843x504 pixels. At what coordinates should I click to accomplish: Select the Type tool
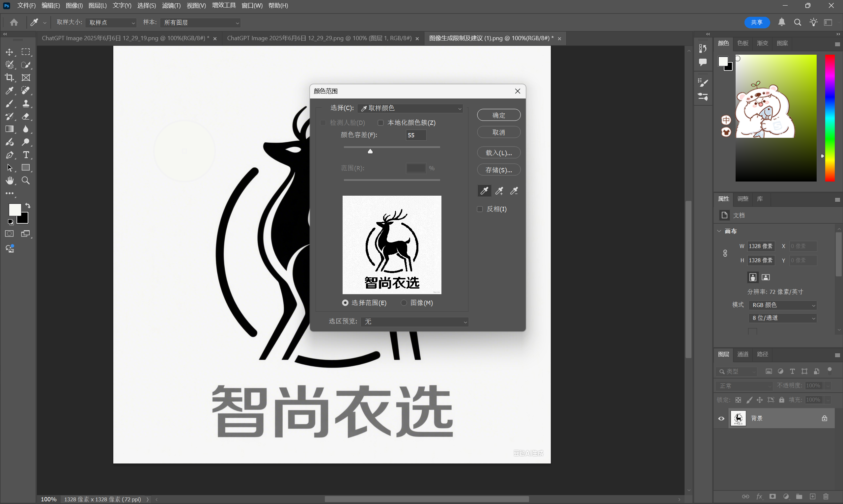[x=26, y=155]
